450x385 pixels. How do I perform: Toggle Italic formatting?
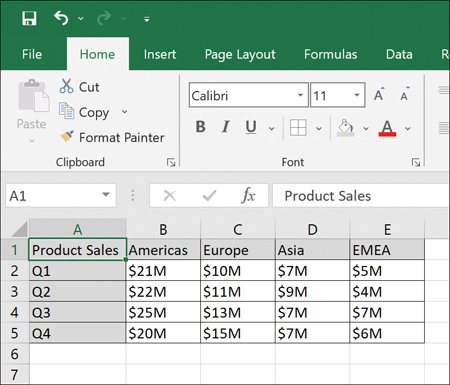(226, 127)
